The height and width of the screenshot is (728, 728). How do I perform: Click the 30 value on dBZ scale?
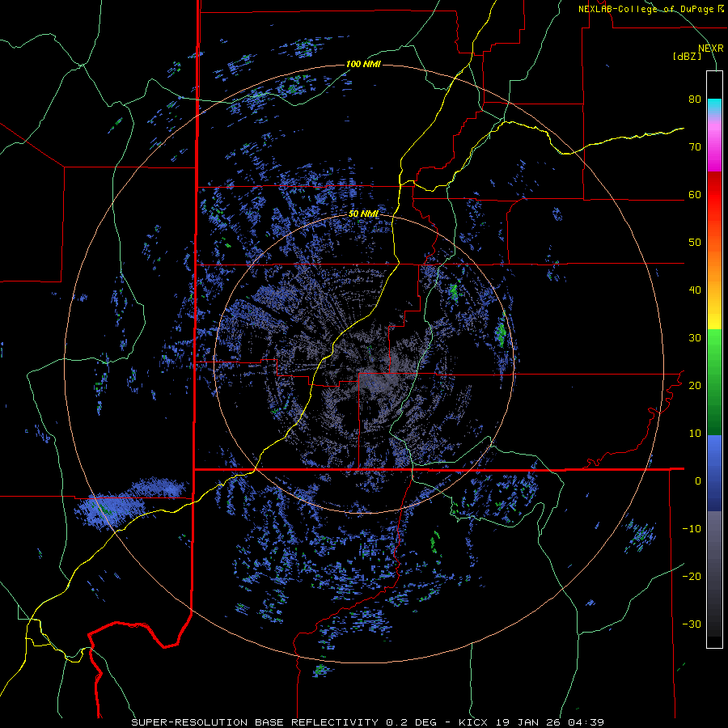695,337
